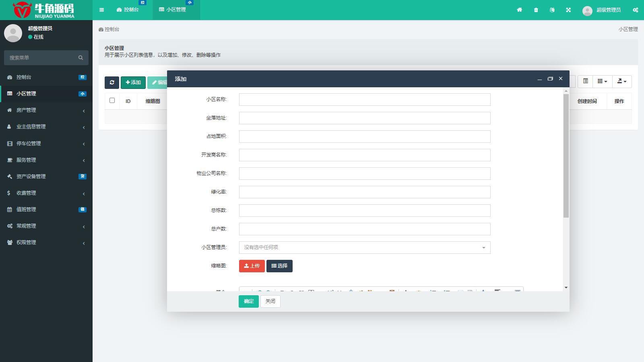Click the trash icon in top header
Image resolution: width=644 pixels, height=362 pixels.
536,10
